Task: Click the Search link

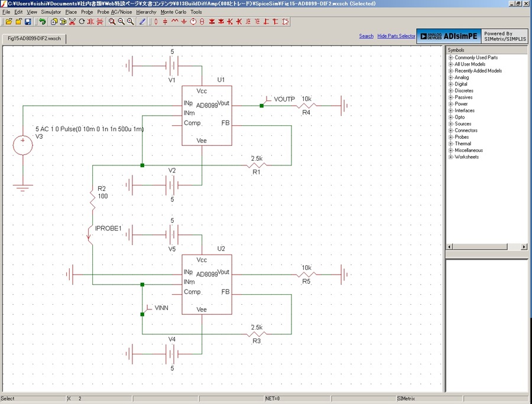Action: [366, 36]
